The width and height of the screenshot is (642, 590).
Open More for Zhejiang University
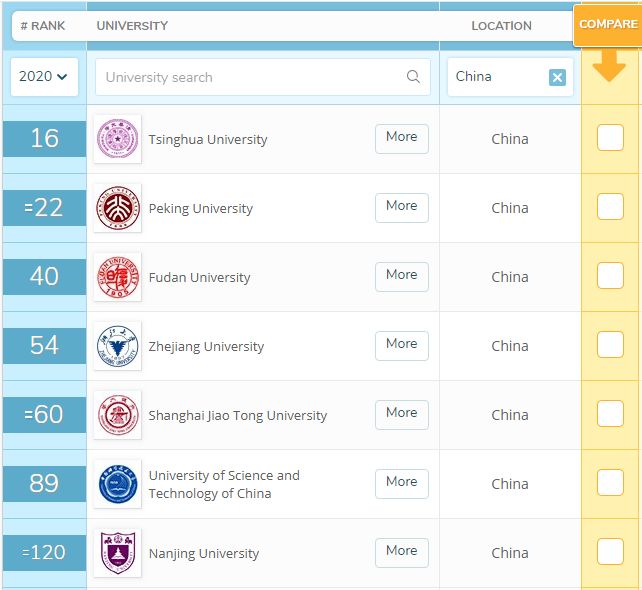coord(401,345)
